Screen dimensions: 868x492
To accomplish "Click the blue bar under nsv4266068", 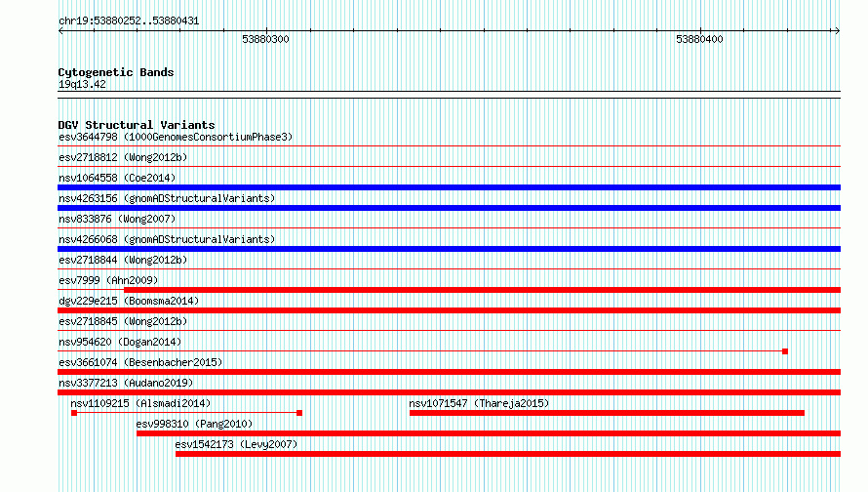I will [449, 249].
